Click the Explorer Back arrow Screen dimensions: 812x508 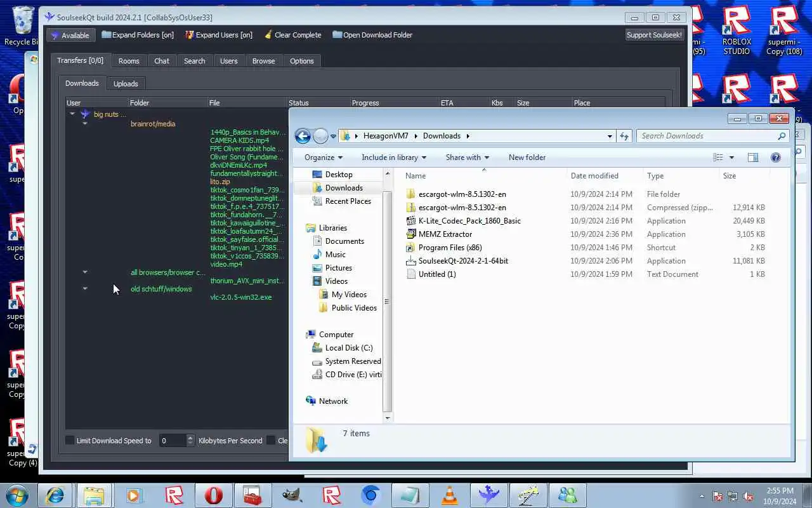coord(303,136)
